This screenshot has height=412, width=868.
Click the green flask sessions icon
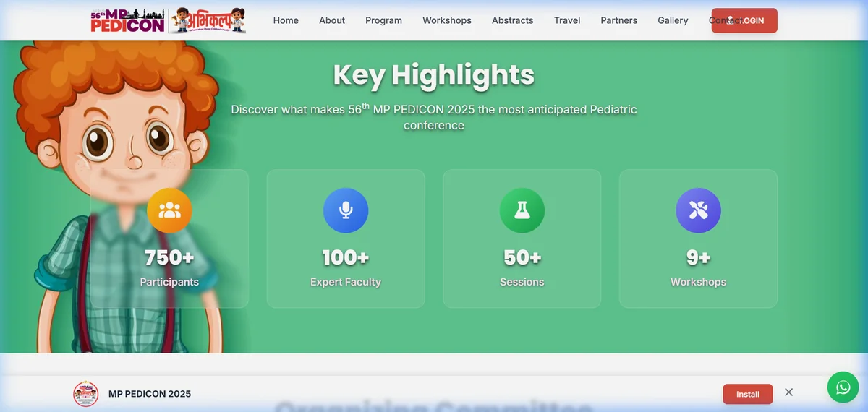pos(522,210)
